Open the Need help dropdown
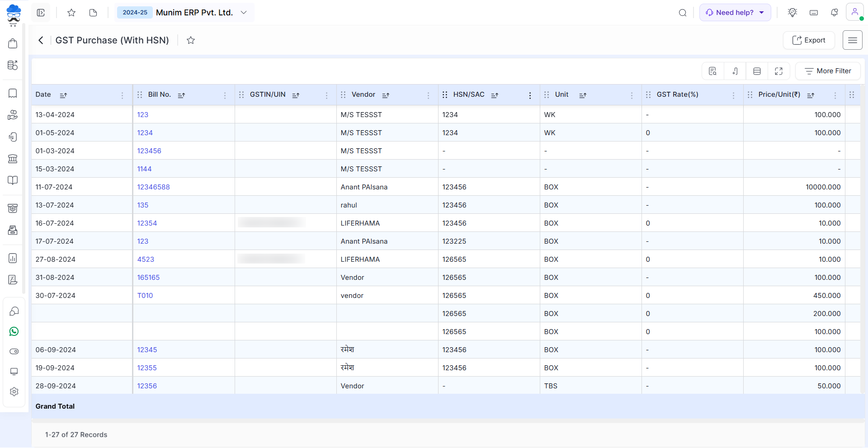Screen dimensions: 868x448 point(735,13)
